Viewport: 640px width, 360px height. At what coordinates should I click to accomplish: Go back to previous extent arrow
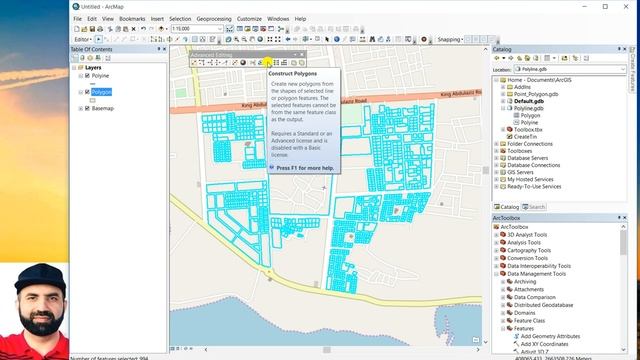288,40
